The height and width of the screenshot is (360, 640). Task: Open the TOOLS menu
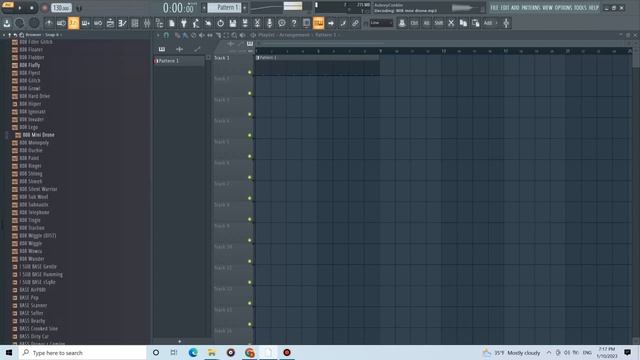(580, 8)
